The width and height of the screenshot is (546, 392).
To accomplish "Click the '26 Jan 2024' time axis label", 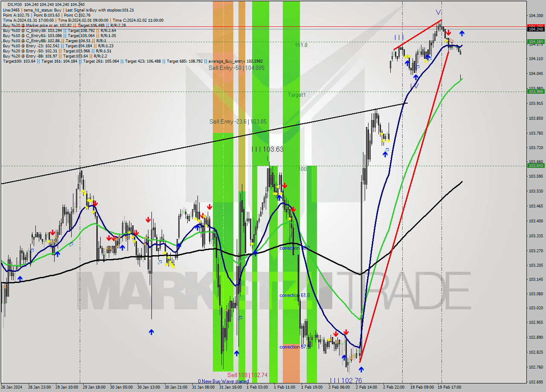I will pyautogui.click(x=12, y=387).
